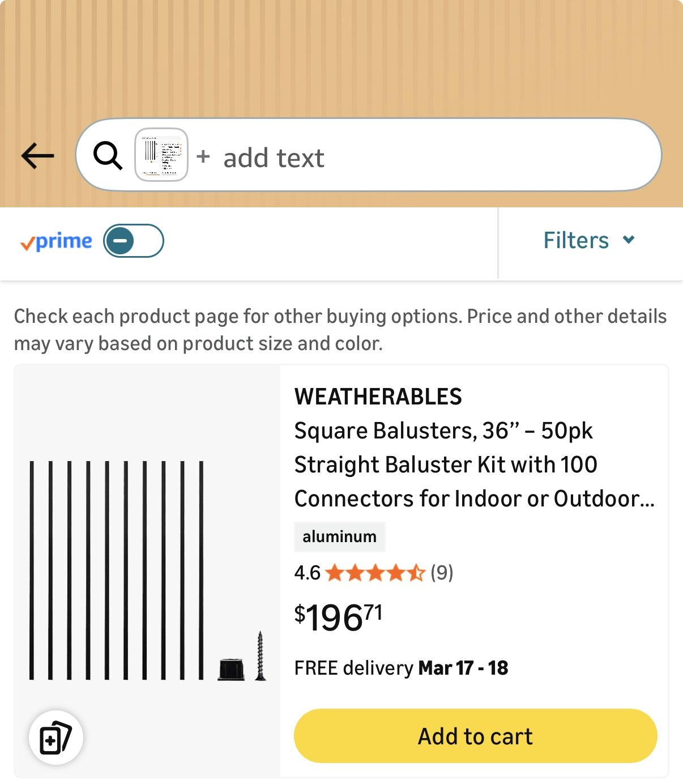
Task: Select the aluminum material tag
Action: [x=339, y=536]
